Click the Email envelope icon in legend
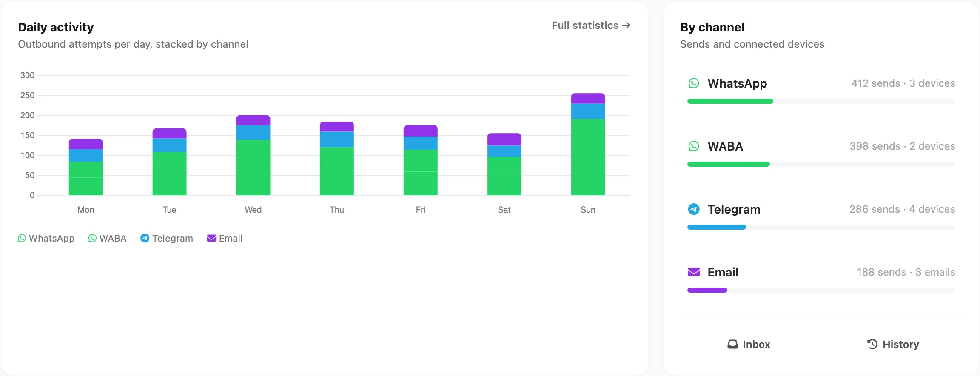Screen dimensions: 980x376 [211, 238]
